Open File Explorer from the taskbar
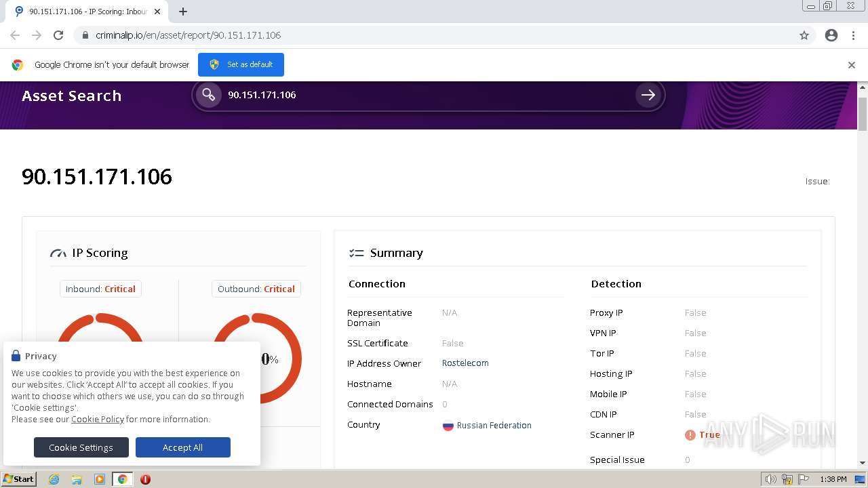 77,479
